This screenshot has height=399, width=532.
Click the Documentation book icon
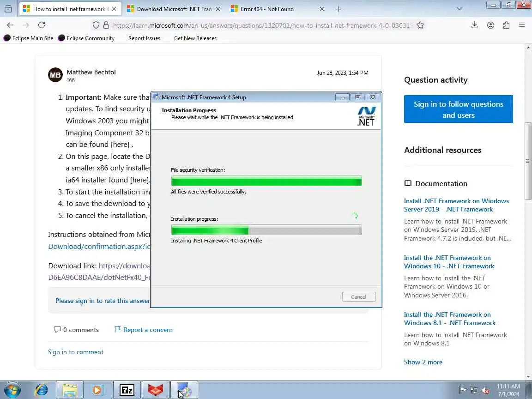click(x=408, y=183)
